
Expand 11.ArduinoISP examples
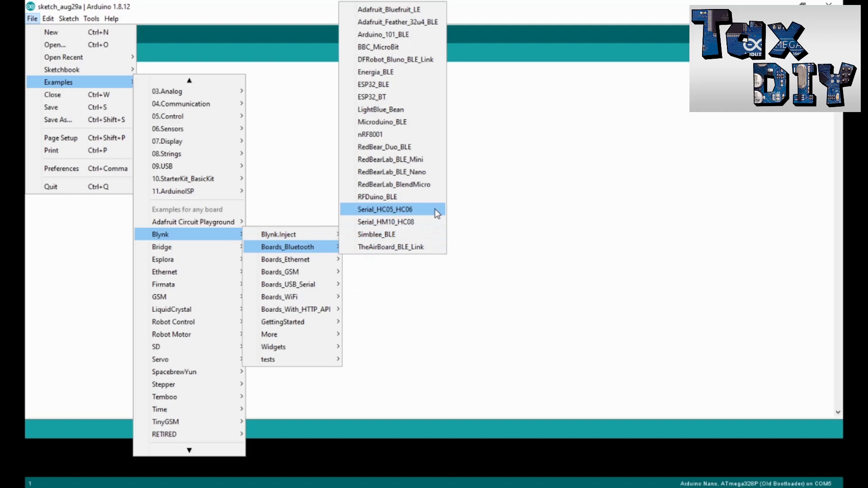tap(189, 191)
